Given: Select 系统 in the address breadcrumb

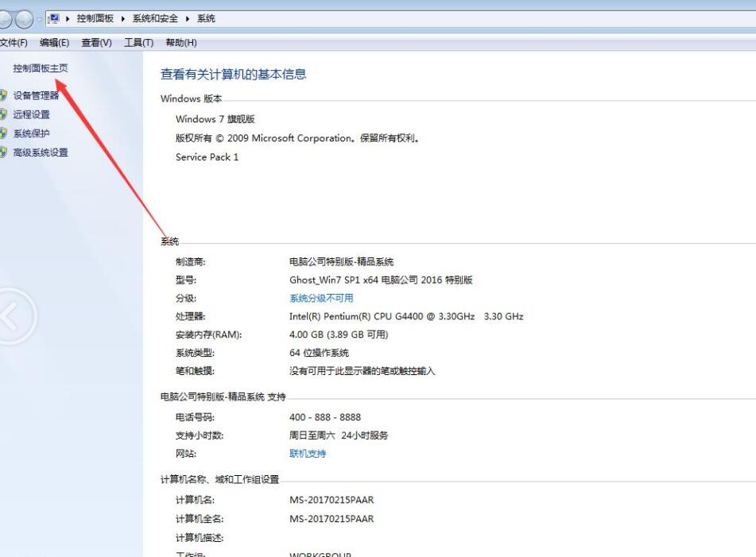Looking at the screenshot, I should tap(206, 18).
